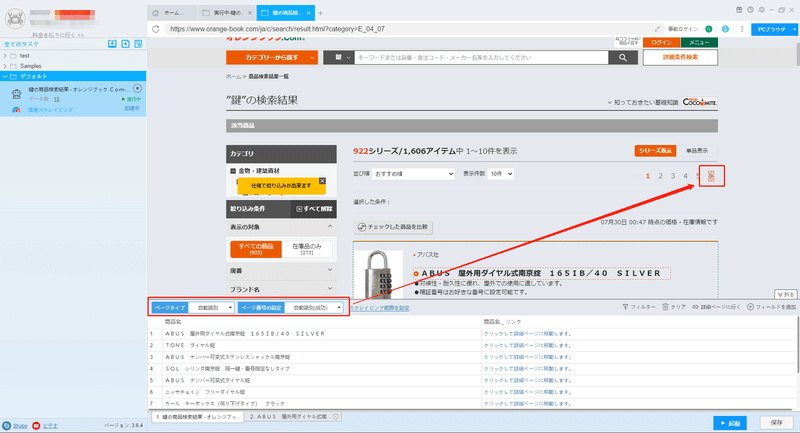Collapse the デフォルト folder

(x=5, y=76)
